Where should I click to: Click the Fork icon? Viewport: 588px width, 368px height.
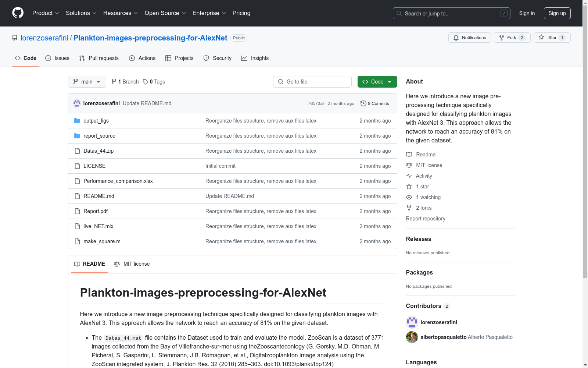(502, 38)
